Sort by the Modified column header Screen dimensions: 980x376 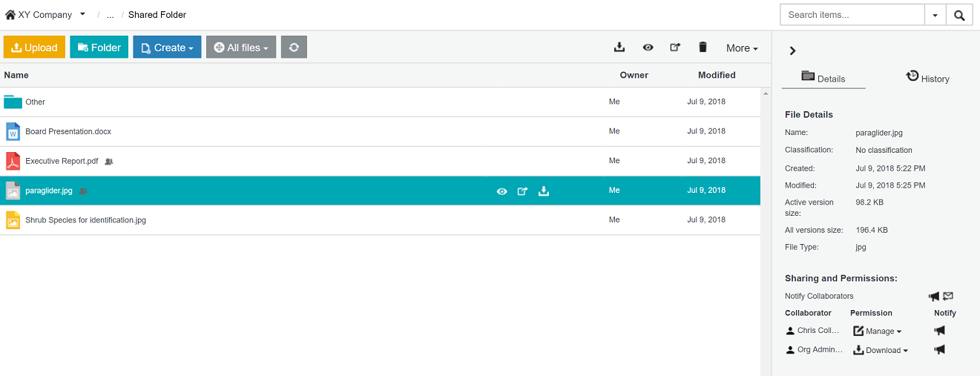717,75
